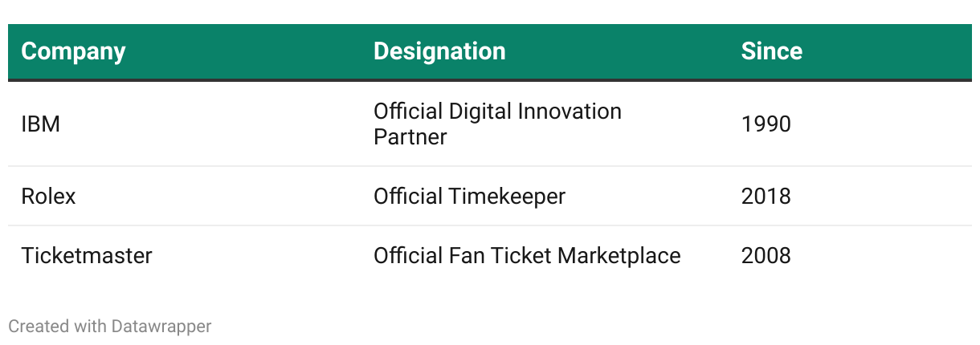
Task: Click the Designation column header
Action: 439,51
